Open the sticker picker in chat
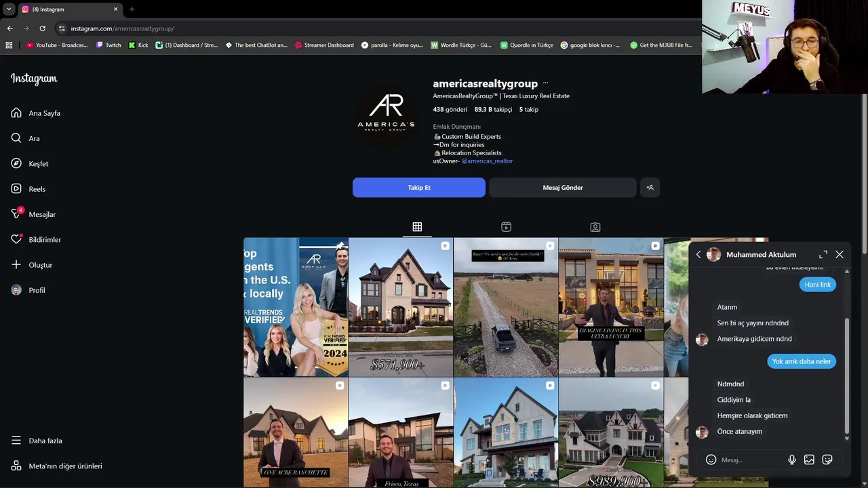Image resolution: width=868 pixels, height=488 pixels. [827, 460]
